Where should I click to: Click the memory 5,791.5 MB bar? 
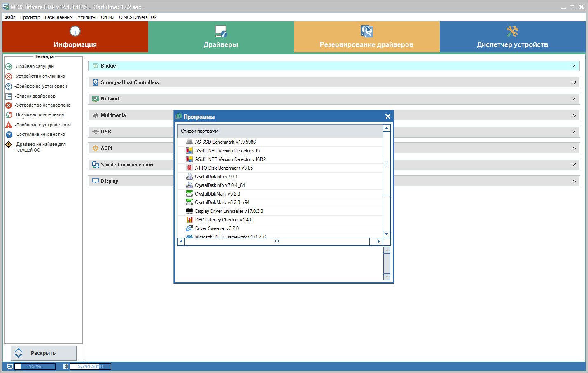[91, 366]
